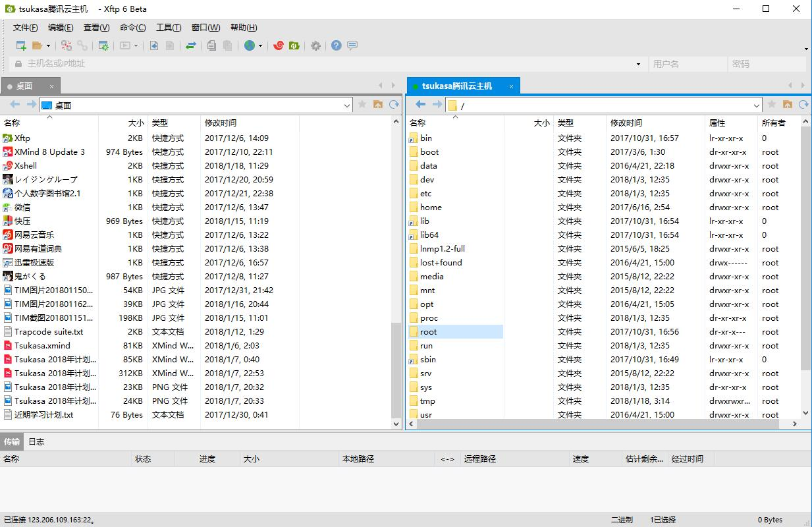Image resolution: width=812 pixels, height=527 pixels.
Task: Expand the host address dropdown arrow
Action: point(638,64)
